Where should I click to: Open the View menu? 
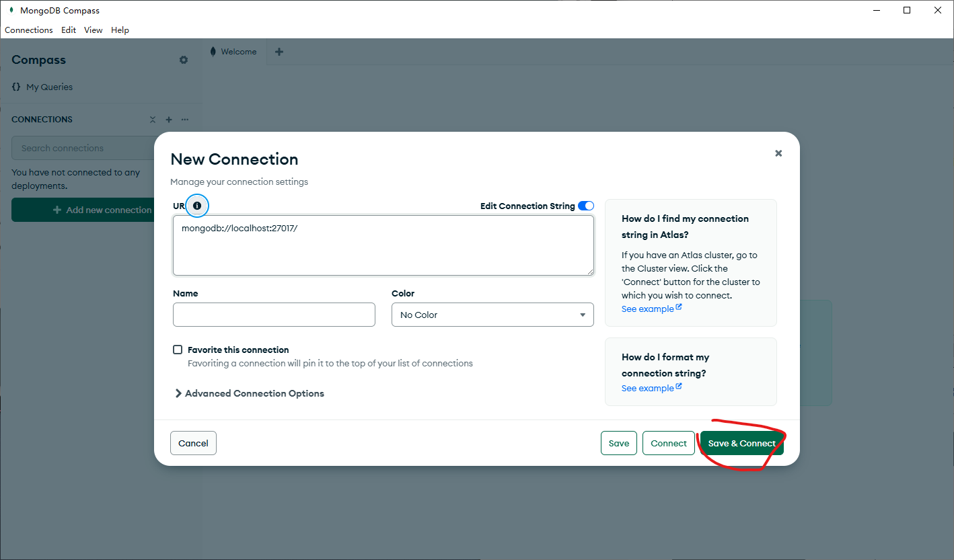(94, 30)
